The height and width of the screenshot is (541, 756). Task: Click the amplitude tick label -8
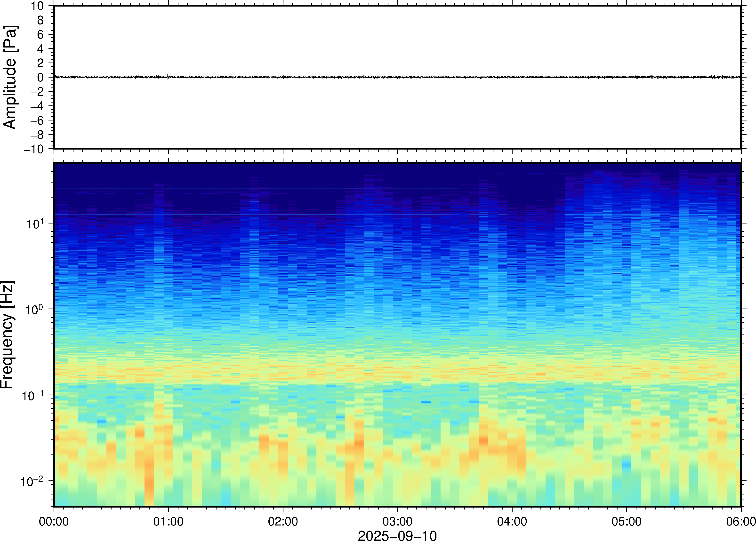[37, 135]
